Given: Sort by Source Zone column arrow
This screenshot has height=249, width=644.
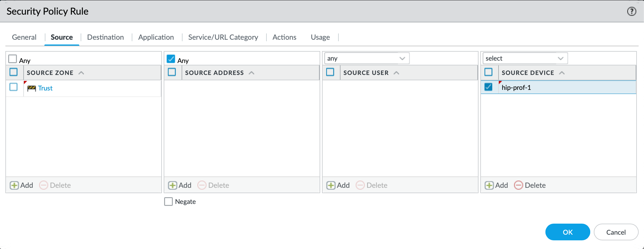Looking at the screenshot, I should click(x=81, y=73).
